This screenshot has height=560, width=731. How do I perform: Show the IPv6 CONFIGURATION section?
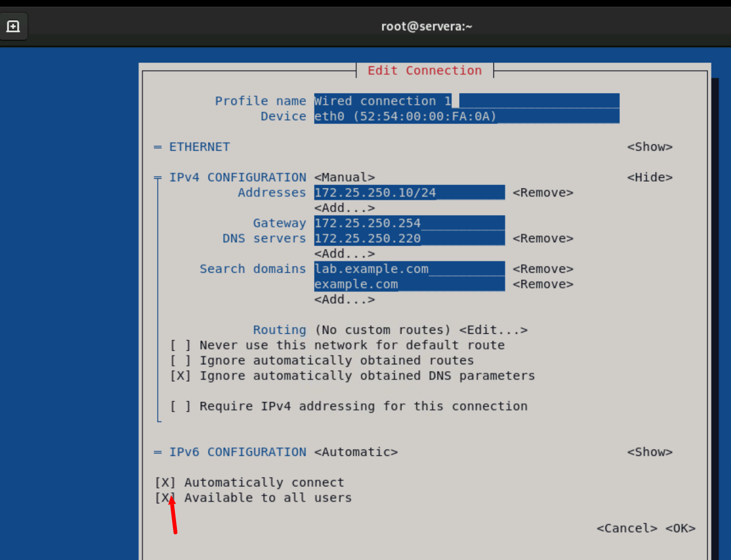[650, 451]
